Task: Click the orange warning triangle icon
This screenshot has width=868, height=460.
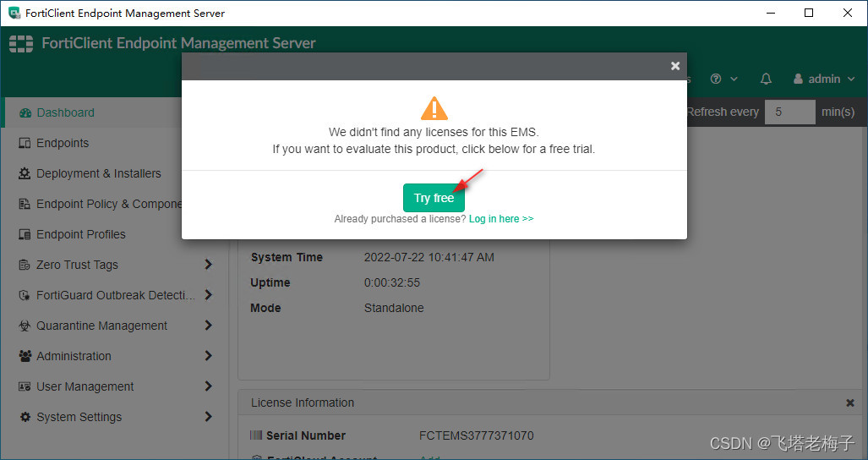Action: click(434, 108)
